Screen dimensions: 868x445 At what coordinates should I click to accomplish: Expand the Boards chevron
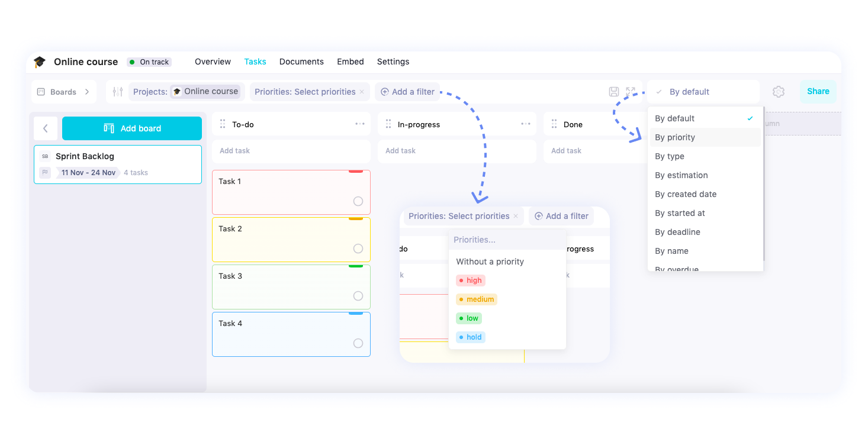(x=87, y=92)
